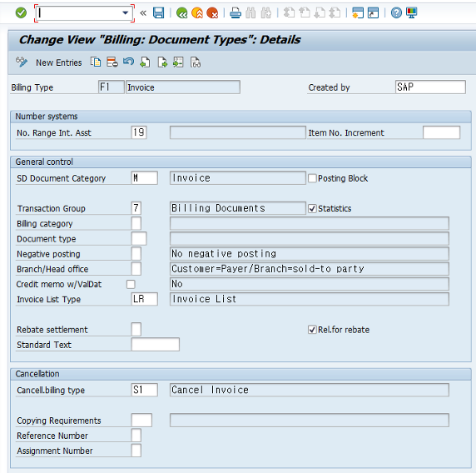Click the Negative posting field
Viewport: 476px width, 473px height.
(136, 254)
